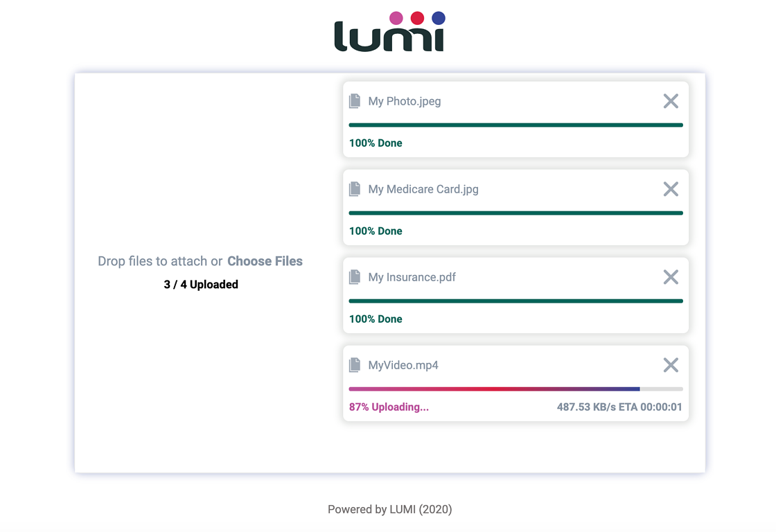Click the Lumi logo at top

pos(390,31)
